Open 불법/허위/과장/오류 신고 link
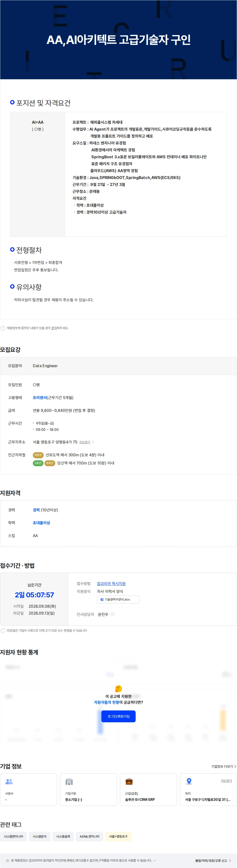Screen dimensions: 237x868 pos(211,860)
